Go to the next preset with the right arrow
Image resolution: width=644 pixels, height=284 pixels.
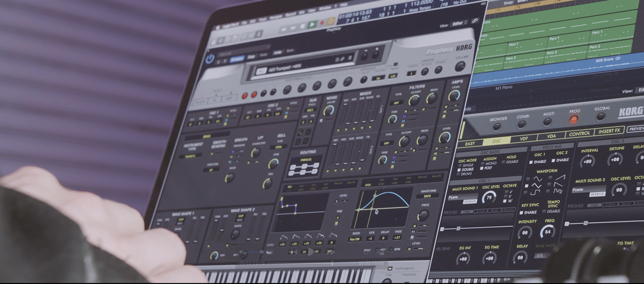pyautogui.click(x=225, y=61)
